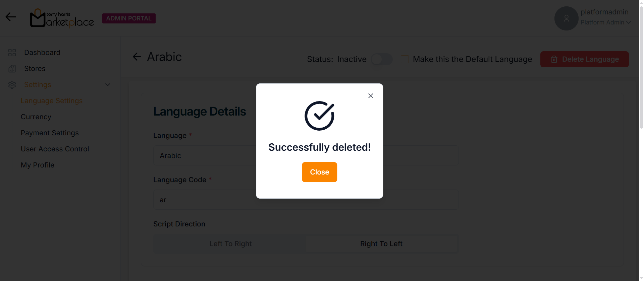Screen dimensions: 644x281
Task: Collapse the Settings menu chevron
Action: click(x=108, y=85)
